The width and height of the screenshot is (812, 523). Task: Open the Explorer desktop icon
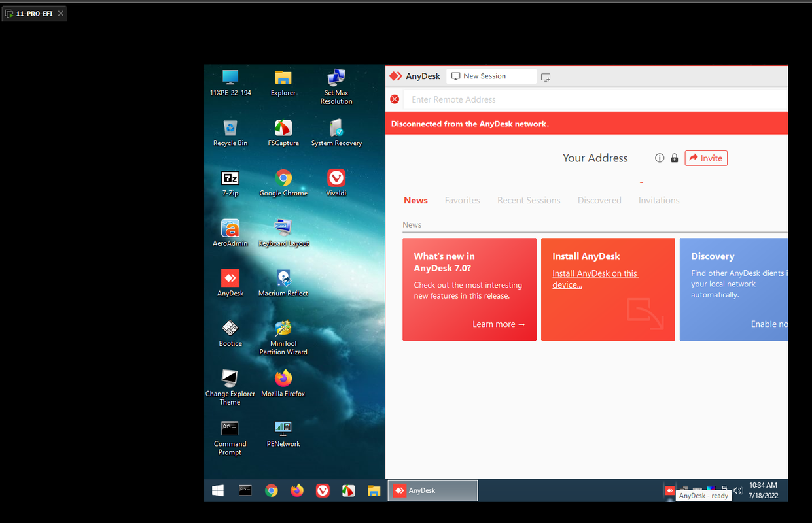tap(283, 83)
